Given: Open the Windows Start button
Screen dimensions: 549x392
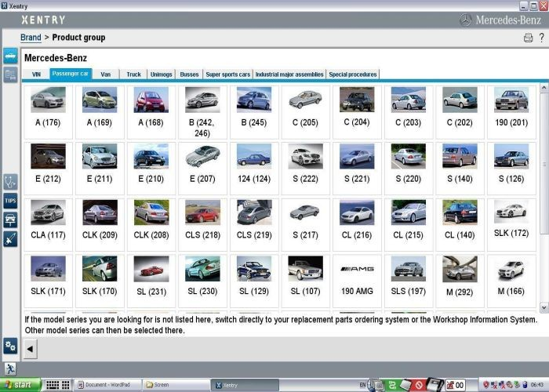Looking at the screenshot, I should click(20, 385).
